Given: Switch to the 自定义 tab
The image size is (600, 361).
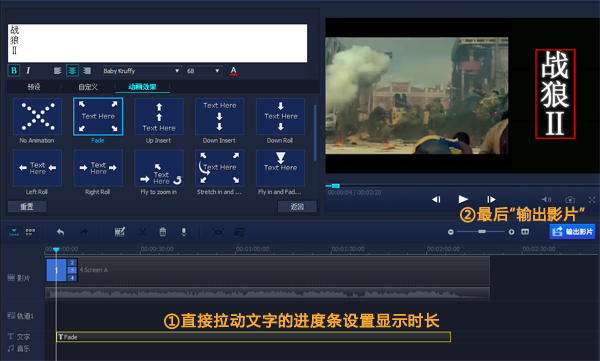Looking at the screenshot, I should [88, 87].
